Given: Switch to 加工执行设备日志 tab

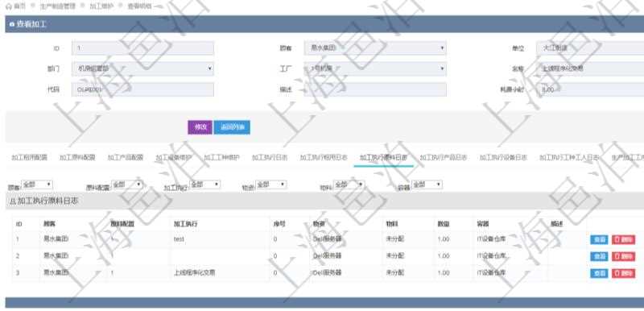Looking at the screenshot, I should [x=504, y=157].
